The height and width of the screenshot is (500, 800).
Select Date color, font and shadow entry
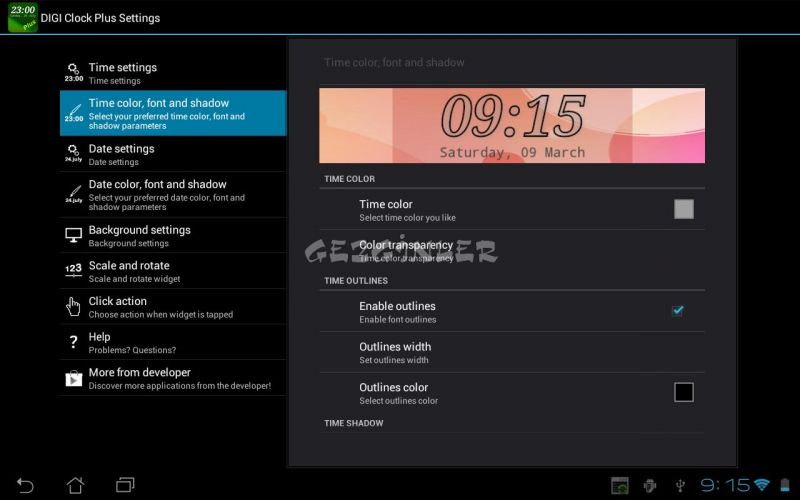[173, 195]
